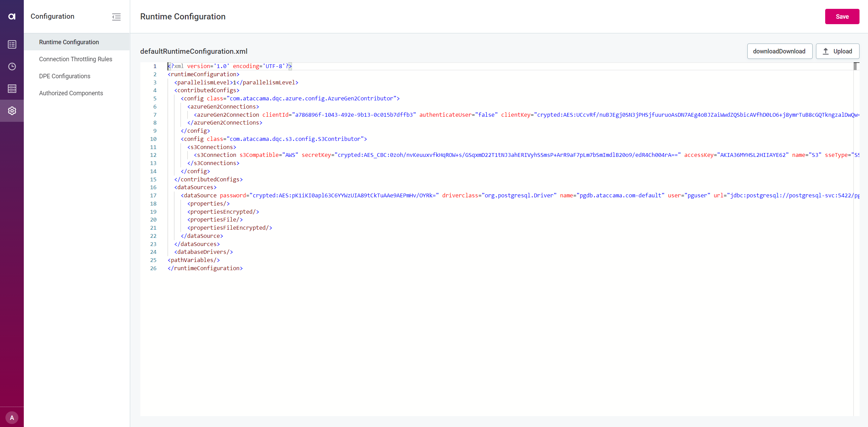This screenshot has width=868, height=427.
Task: Save the runtime configuration
Action: coord(842,16)
